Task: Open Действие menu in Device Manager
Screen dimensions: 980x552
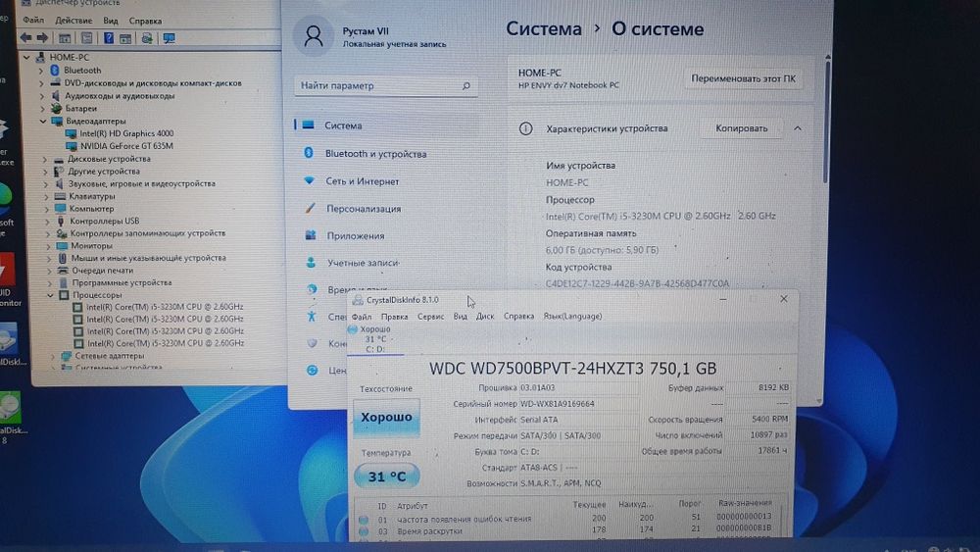Action: click(x=73, y=20)
